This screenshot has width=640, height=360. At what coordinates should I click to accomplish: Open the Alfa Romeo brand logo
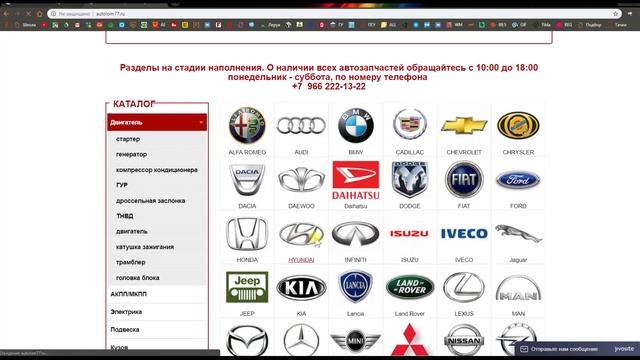pos(247,125)
